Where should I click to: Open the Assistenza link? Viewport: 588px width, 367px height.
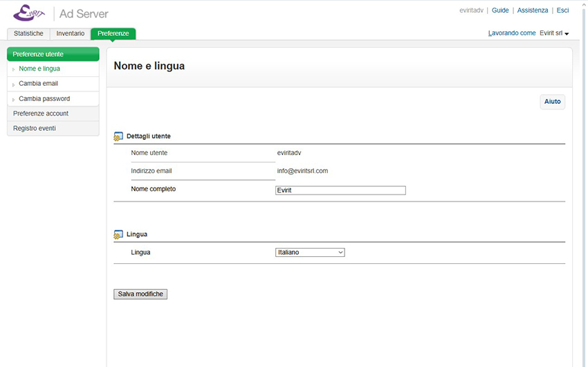coord(533,10)
